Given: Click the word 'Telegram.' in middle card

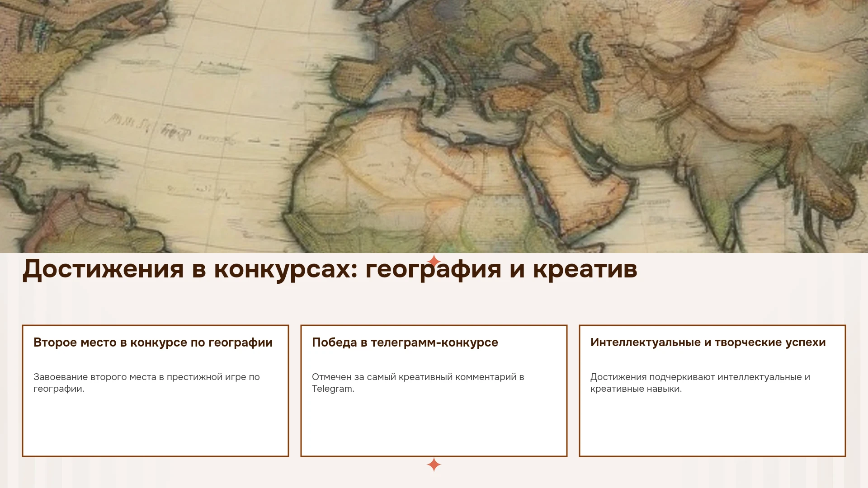Looking at the screenshot, I should [333, 389].
